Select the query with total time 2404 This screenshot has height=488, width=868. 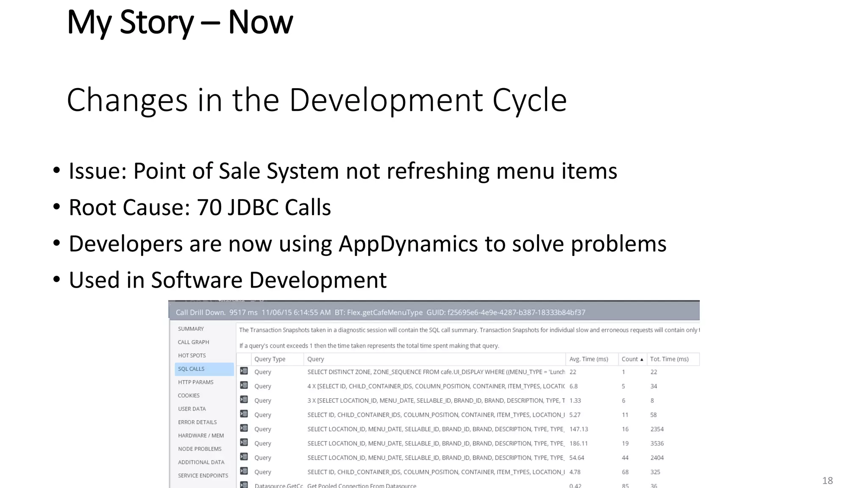tap(436, 458)
